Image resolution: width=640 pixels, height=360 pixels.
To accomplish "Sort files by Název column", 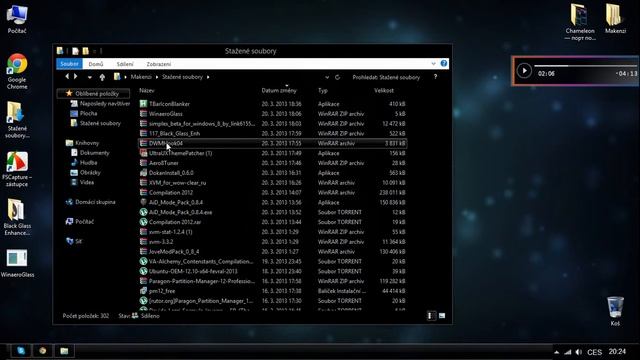I will [147, 91].
